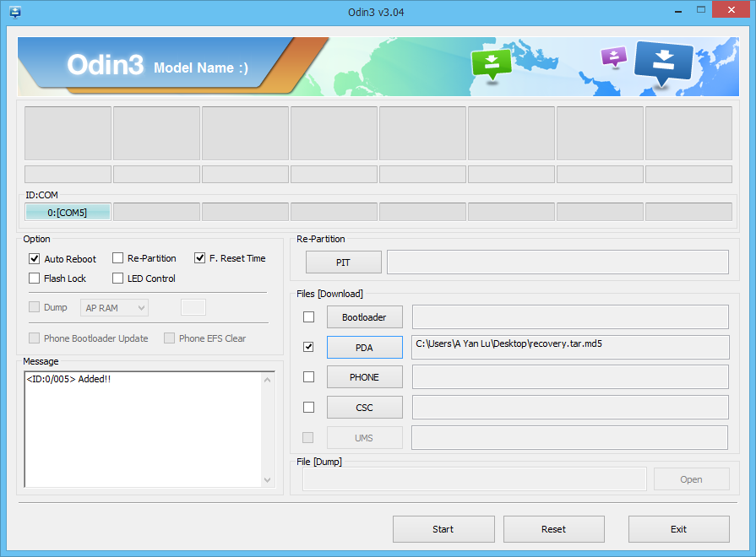Click the Odin3 app icon in title bar
This screenshot has height=557, width=756.
pyautogui.click(x=15, y=12)
